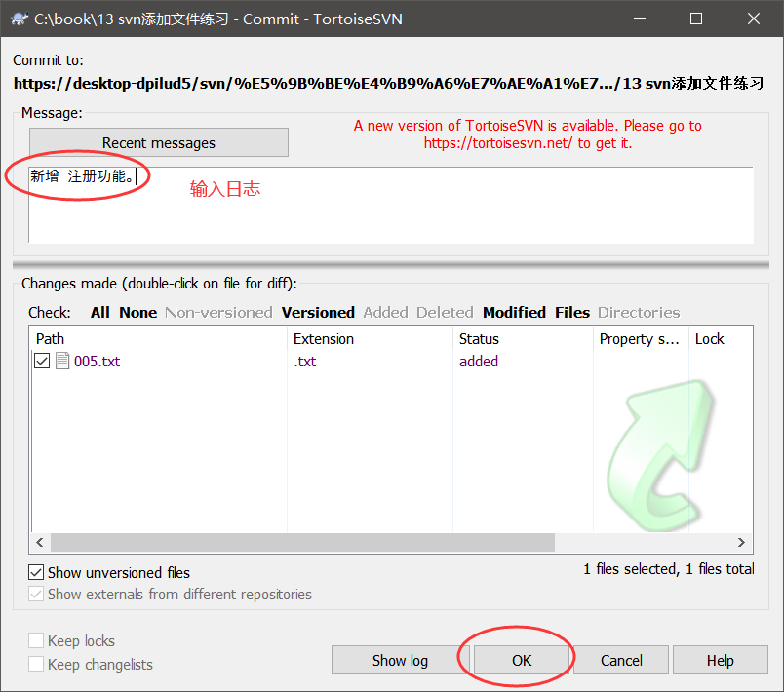This screenshot has height=692, width=784.
Task: Maximize the Commit dialog window
Action: click(696, 19)
